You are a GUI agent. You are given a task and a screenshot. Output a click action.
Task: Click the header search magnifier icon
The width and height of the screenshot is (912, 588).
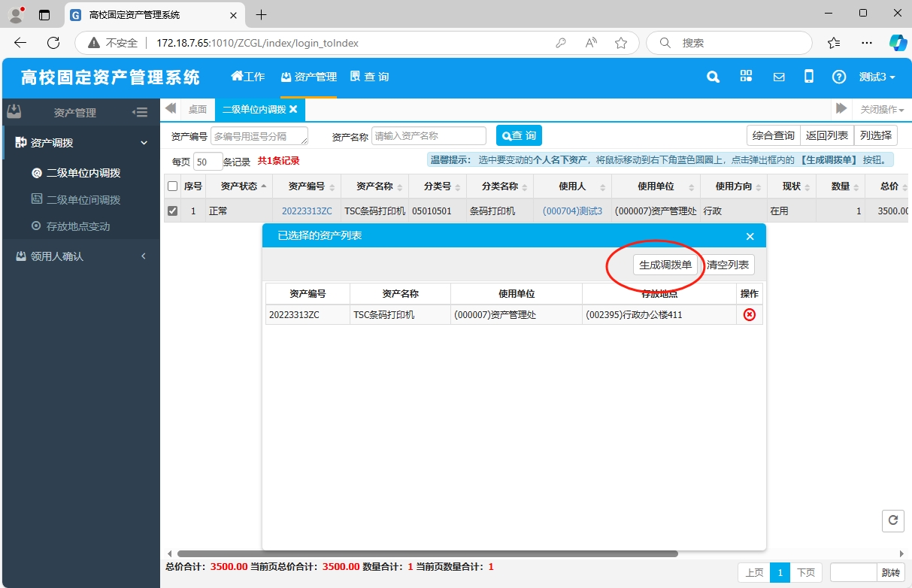[713, 77]
